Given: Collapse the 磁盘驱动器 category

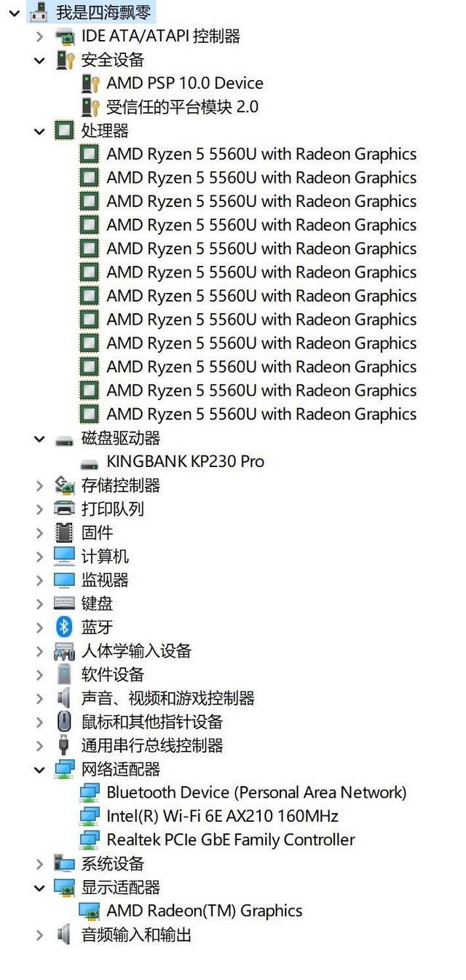Looking at the screenshot, I should tap(39, 438).
